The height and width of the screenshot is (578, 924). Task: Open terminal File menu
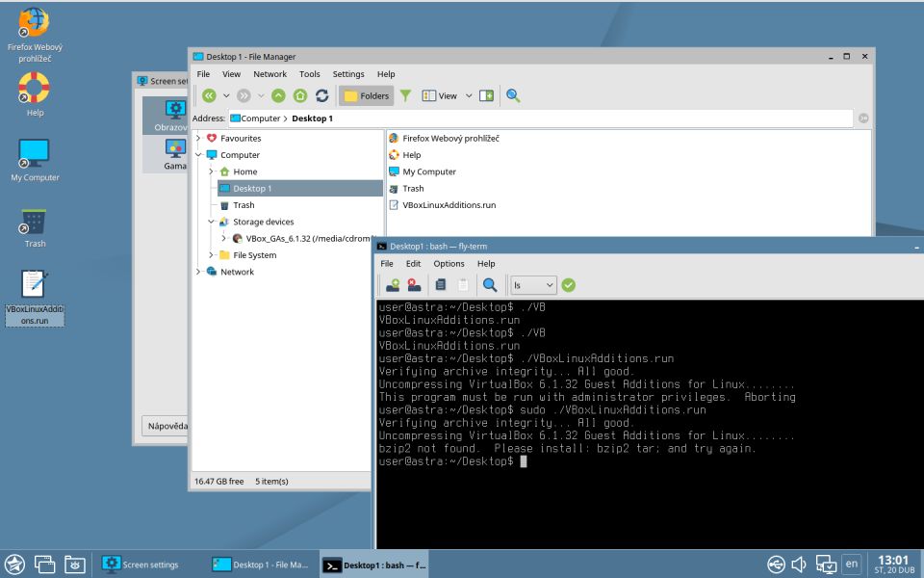point(387,264)
